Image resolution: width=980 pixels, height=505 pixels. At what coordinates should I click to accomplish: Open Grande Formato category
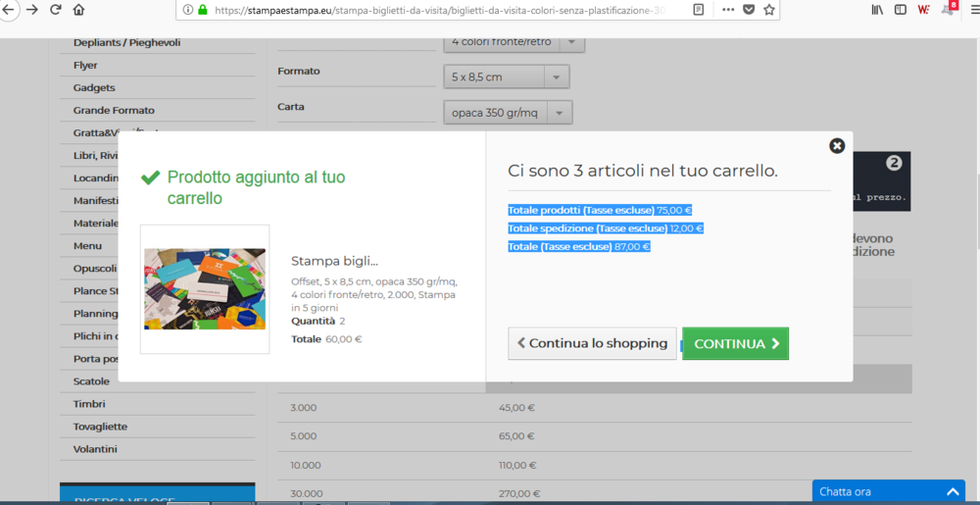[114, 110]
